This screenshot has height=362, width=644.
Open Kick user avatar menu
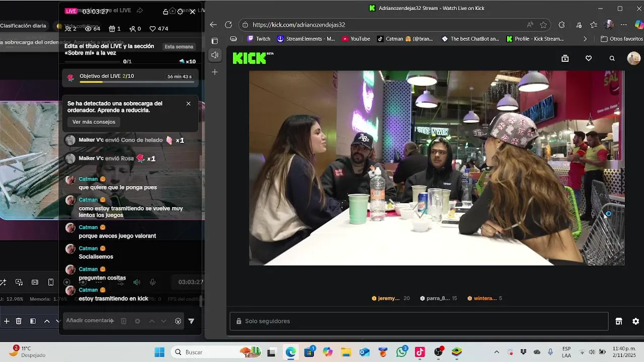[633, 58]
